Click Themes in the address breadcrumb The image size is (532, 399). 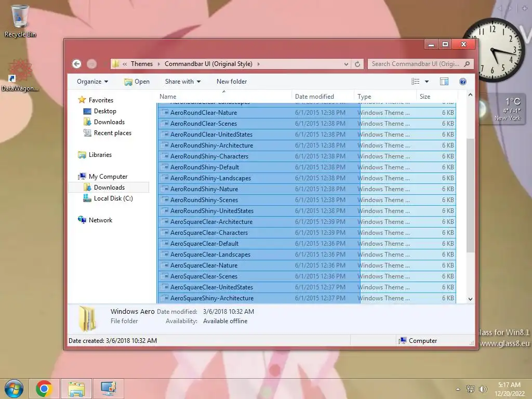[x=142, y=64]
